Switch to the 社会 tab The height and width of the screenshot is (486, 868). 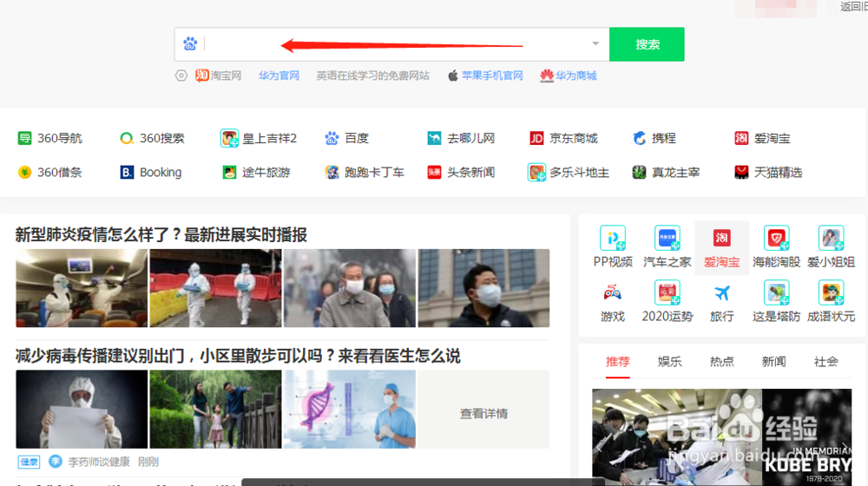coord(826,362)
